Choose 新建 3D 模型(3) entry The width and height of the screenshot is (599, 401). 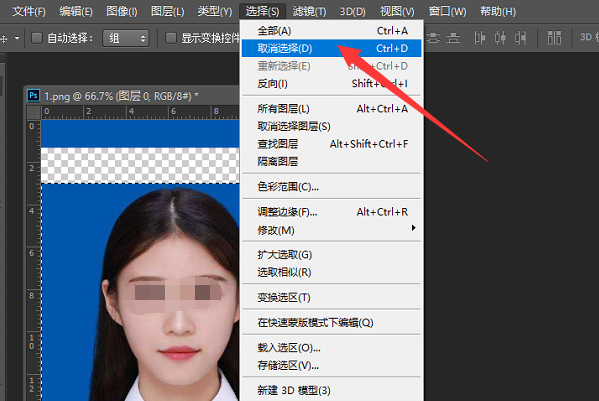(x=332, y=390)
